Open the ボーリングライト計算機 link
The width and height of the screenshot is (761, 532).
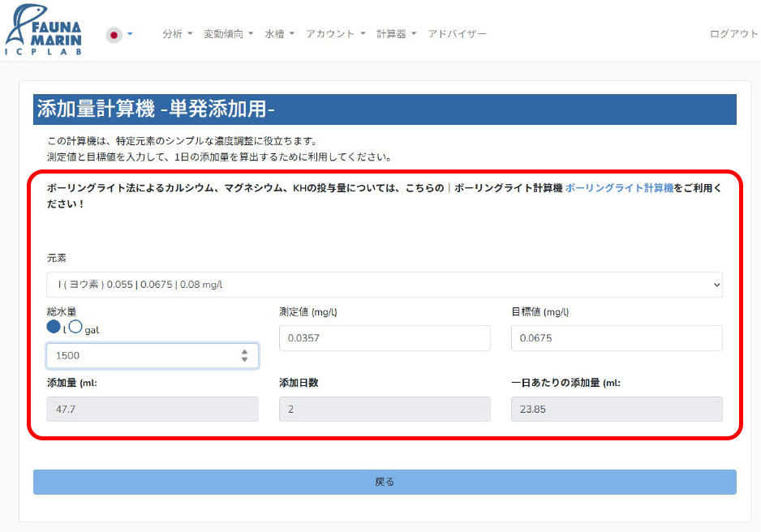click(619, 187)
